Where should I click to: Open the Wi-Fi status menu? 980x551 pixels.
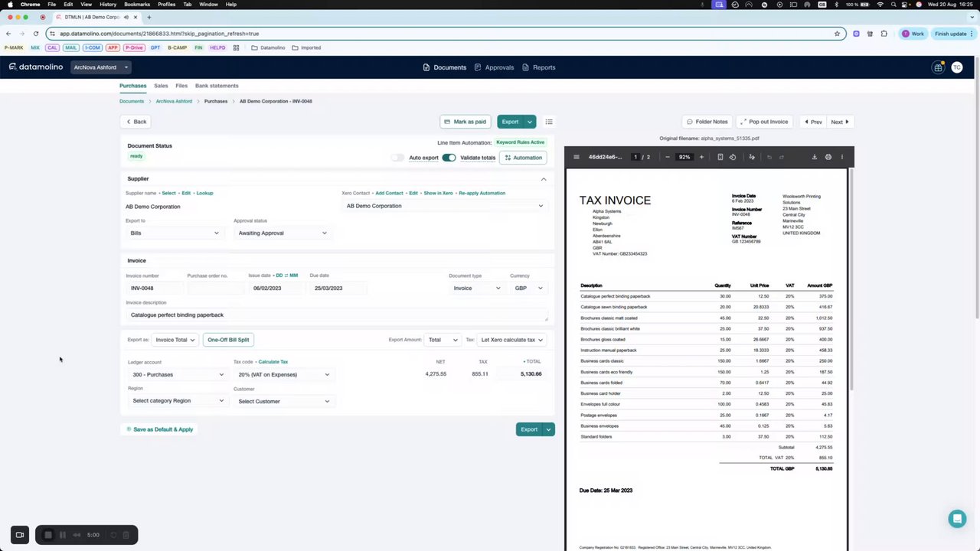click(x=880, y=5)
